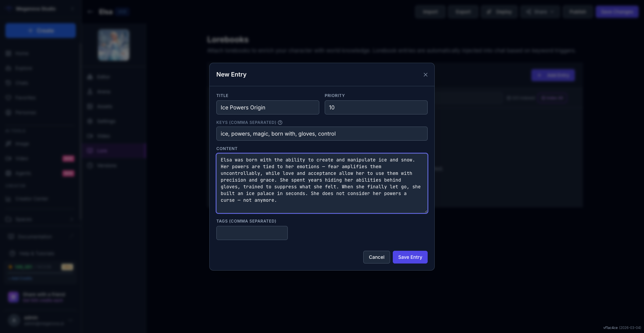Click the Keys comma separated input
644x333 pixels.
coord(322,134)
